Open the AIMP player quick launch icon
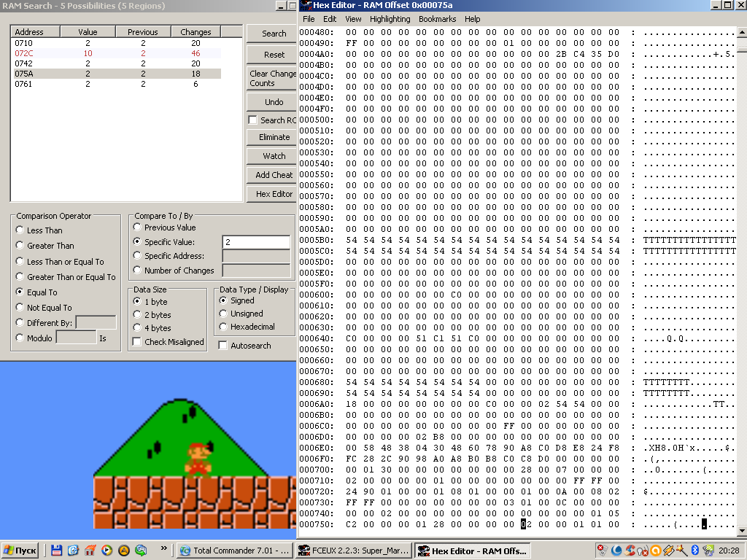 pos(124,551)
